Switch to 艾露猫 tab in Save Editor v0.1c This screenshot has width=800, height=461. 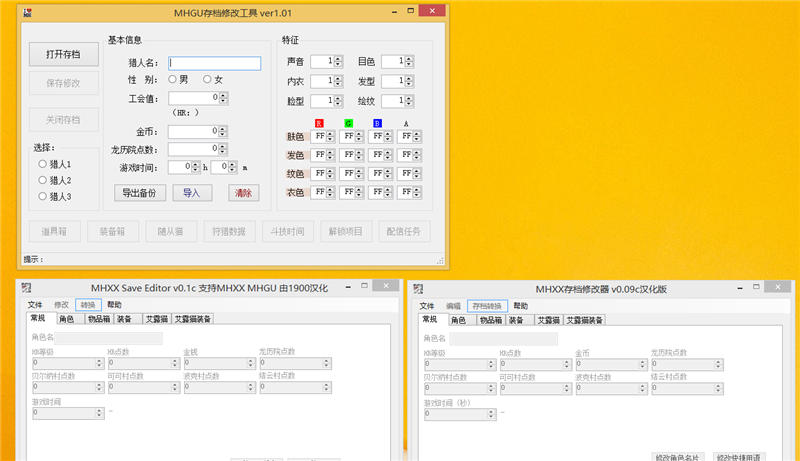tap(157, 319)
